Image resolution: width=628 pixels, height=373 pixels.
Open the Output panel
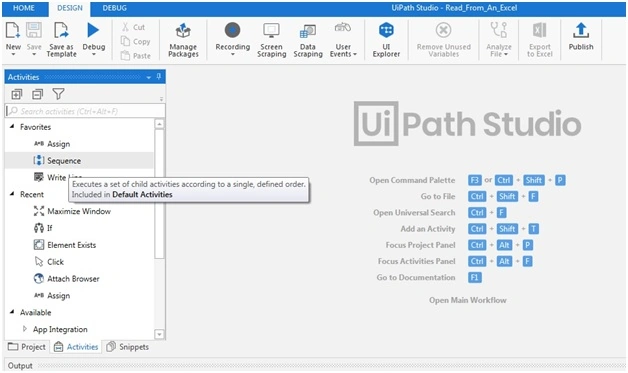(x=20, y=365)
